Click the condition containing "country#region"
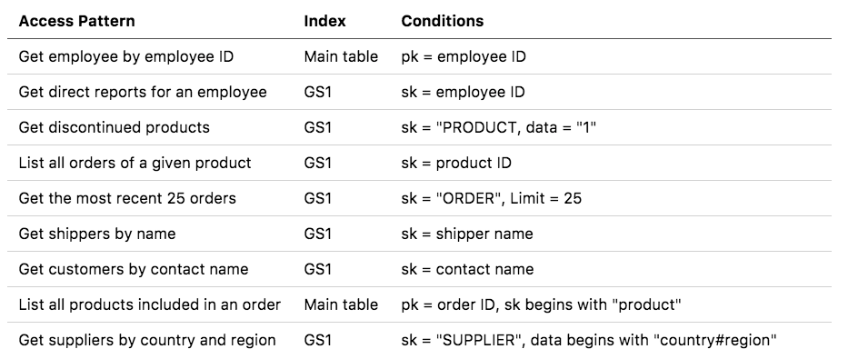This screenshot has width=868, height=359. coord(589,340)
